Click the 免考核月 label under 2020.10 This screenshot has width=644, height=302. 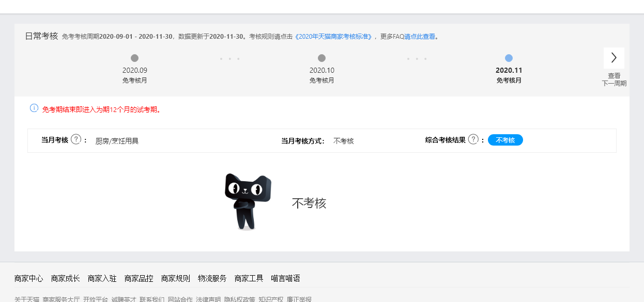322,81
